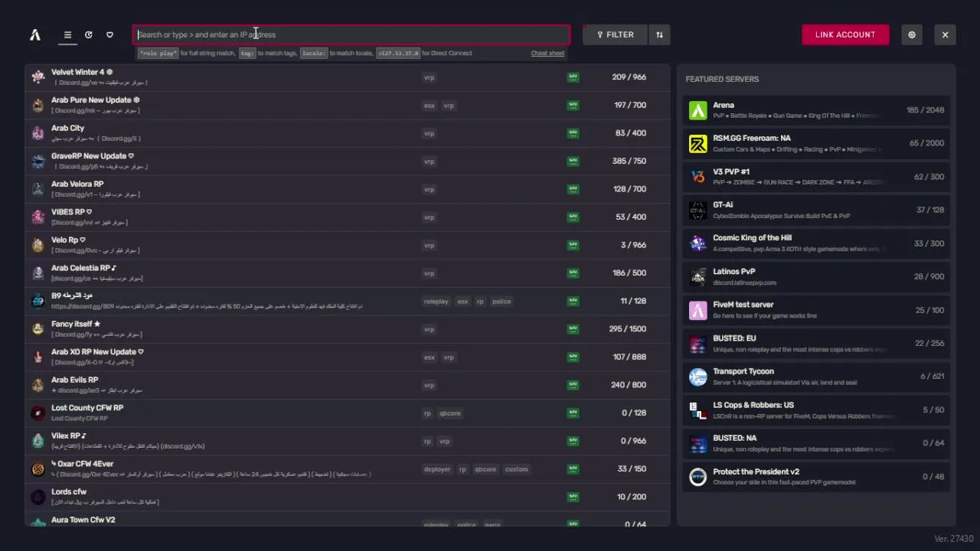Click the Saudi flag on GraveRP New Update row

point(573,161)
